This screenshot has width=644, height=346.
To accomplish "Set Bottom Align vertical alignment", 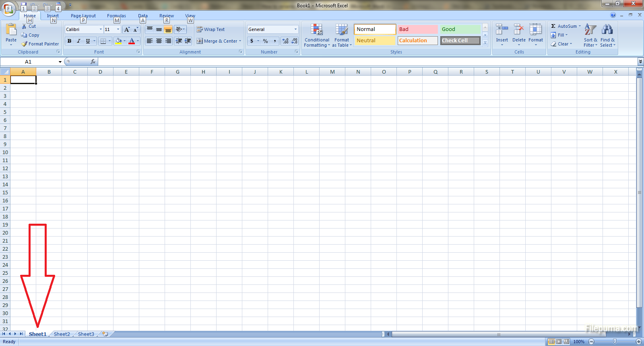I will coord(168,29).
